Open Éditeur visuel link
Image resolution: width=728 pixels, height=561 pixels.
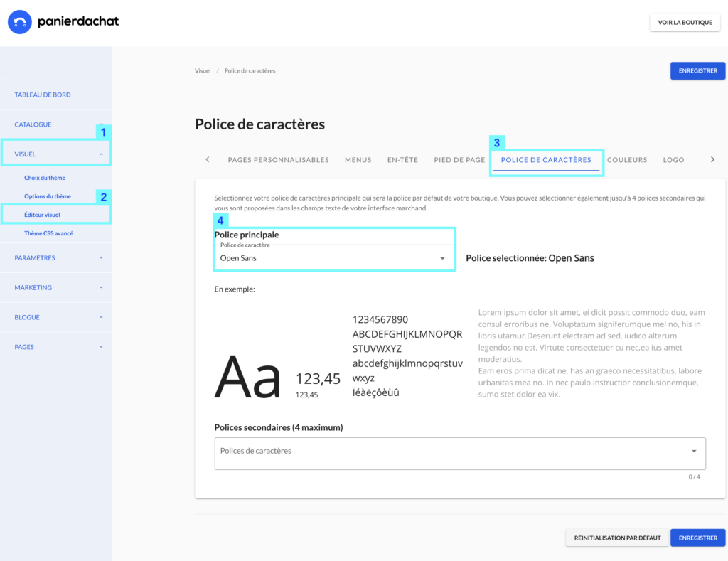(x=42, y=215)
